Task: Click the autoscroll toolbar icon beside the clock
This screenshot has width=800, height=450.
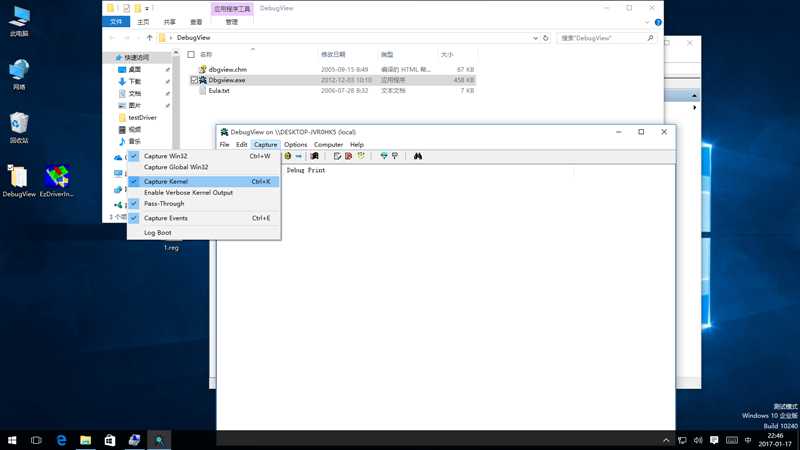Action: [395, 156]
